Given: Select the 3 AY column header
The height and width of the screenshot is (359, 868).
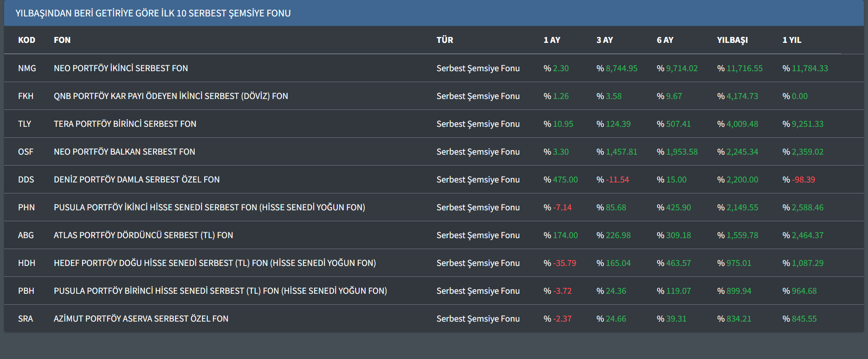Looking at the screenshot, I should (x=604, y=40).
